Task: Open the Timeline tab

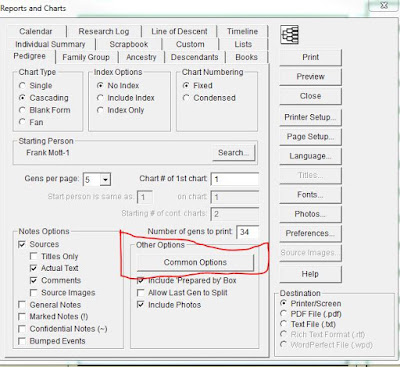Action: (x=242, y=31)
